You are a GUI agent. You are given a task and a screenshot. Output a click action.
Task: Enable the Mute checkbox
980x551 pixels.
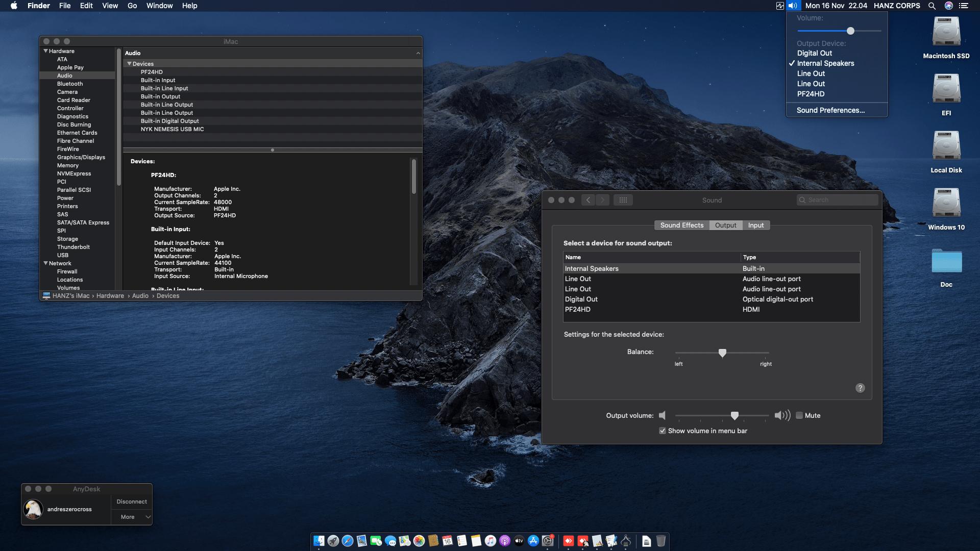799,415
